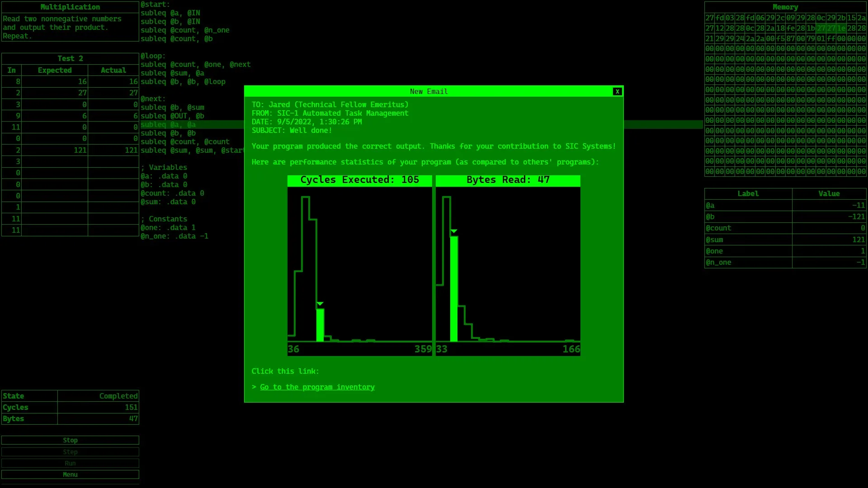Click the Cycles Executed chart title
The width and height of the screenshot is (868, 488).
359,180
